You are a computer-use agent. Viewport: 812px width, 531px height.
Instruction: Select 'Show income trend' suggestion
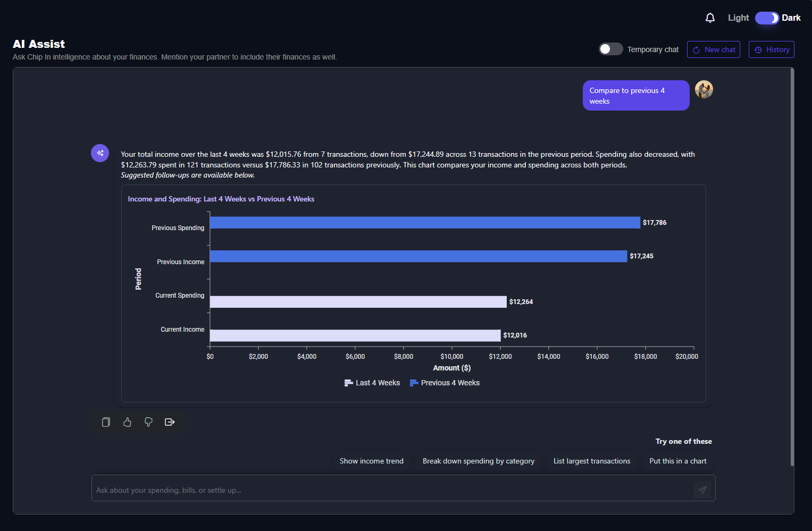pos(372,461)
